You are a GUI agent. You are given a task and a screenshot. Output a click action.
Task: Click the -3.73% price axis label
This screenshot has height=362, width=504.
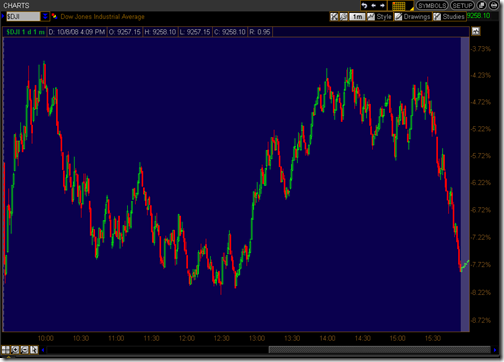[481, 49]
